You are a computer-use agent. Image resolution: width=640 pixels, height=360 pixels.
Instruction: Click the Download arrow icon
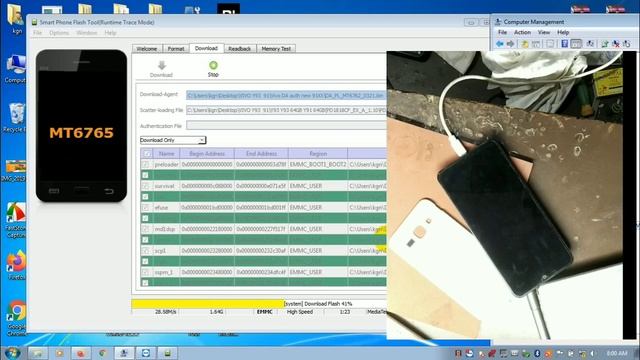click(162, 65)
